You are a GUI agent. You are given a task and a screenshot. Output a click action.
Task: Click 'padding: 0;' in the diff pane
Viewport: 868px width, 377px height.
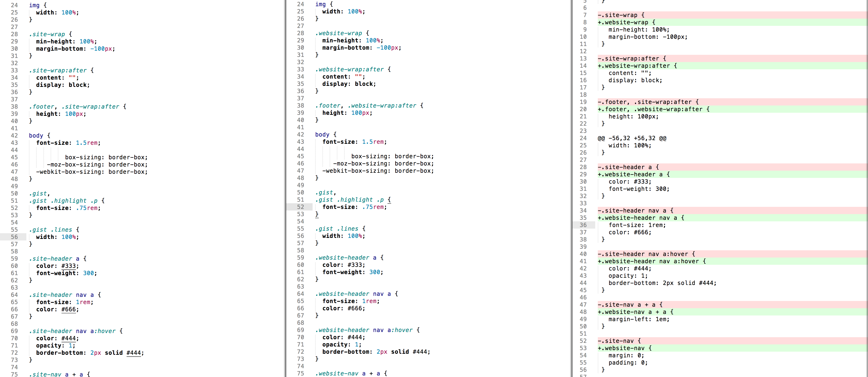628,363
